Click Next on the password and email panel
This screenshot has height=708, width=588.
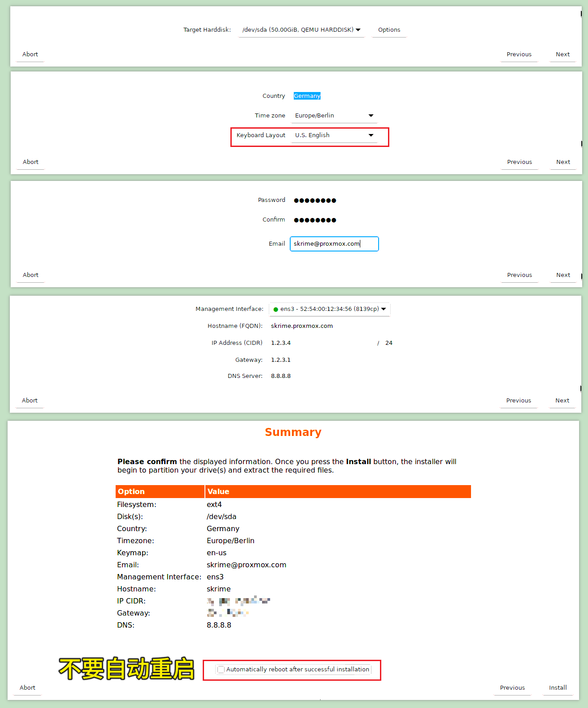point(563,275)
